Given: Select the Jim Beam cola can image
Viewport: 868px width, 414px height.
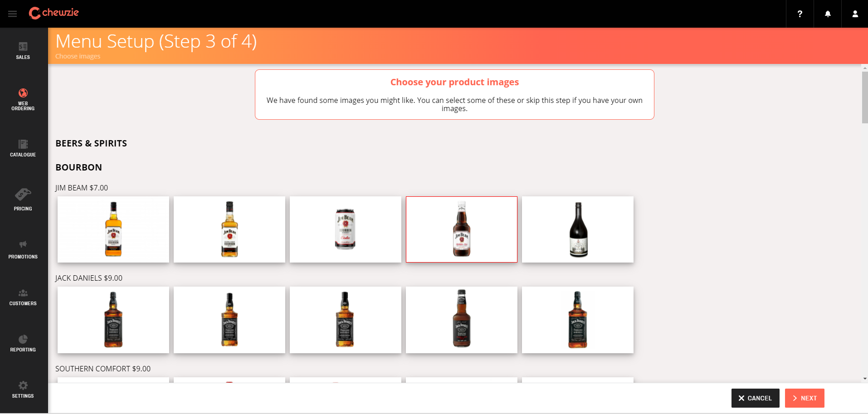Looking at the screenshot, I should pos(346,229).
